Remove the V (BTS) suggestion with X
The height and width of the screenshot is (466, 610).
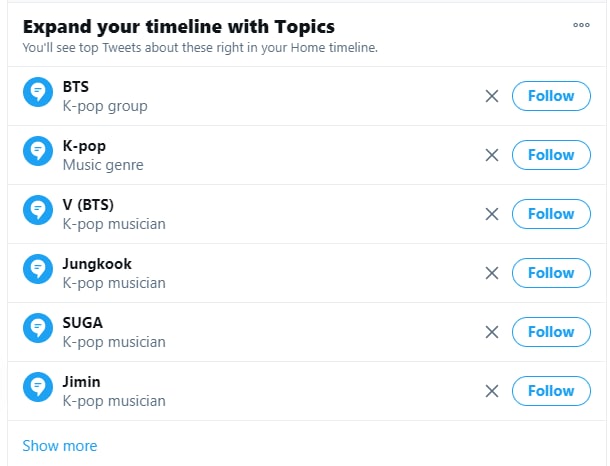492,214
